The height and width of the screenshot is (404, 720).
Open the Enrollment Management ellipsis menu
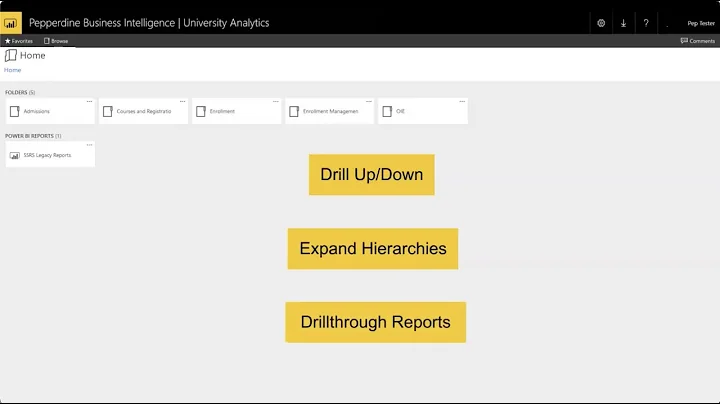click(x=369, y=101)
